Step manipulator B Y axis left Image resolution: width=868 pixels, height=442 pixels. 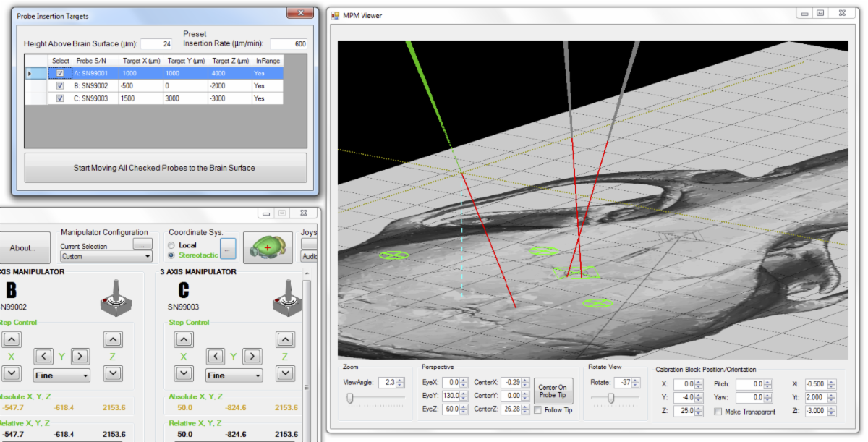point(44,356)
